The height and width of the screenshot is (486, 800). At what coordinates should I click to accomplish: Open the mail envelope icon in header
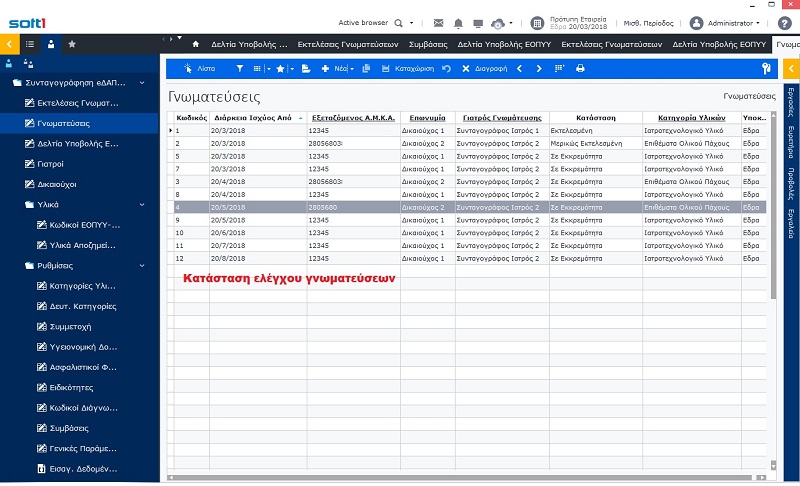point(438,23)
